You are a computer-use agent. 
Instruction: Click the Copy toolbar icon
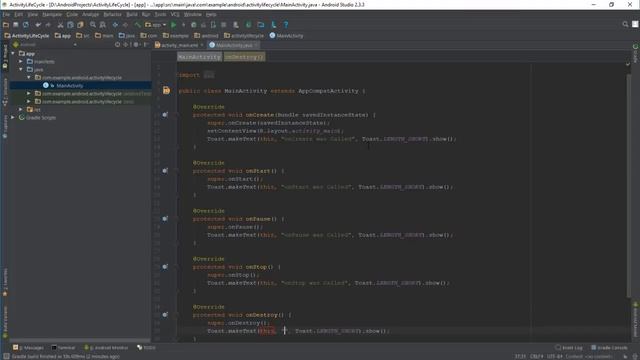tap(70, 25)
